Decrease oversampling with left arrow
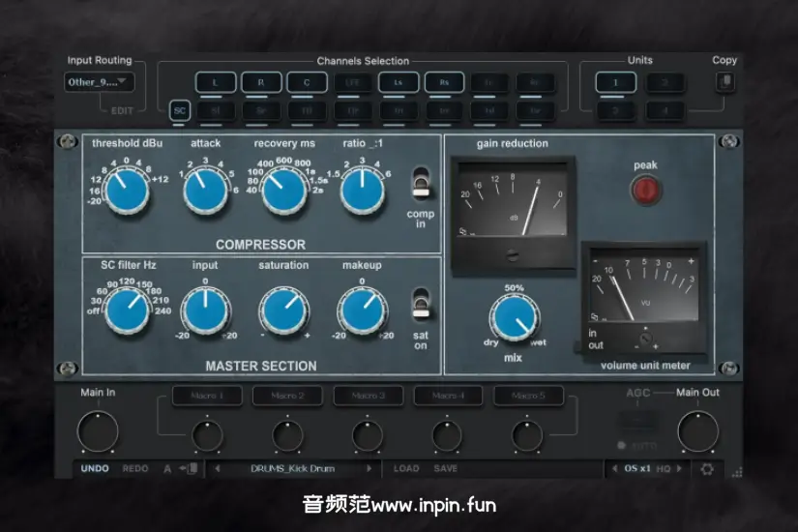The width and height of the screenshot is (798, 532). 614,468
